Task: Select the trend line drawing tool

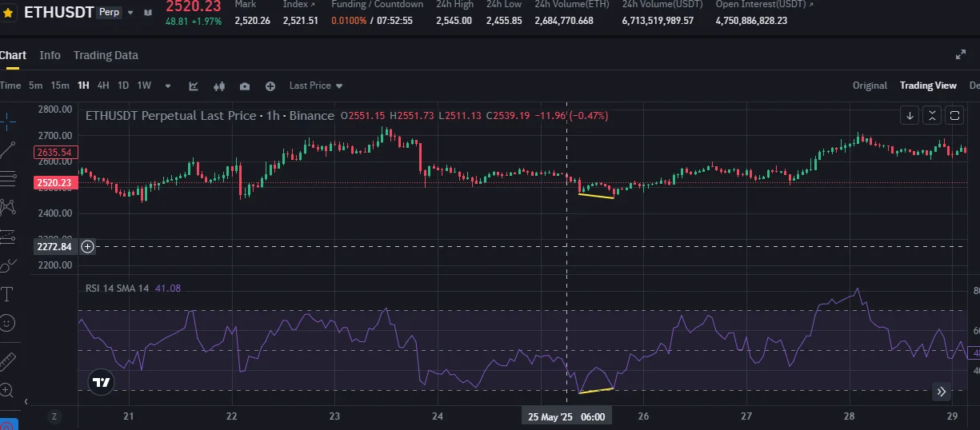Action: pyautogui.click(x=8, y=149)
